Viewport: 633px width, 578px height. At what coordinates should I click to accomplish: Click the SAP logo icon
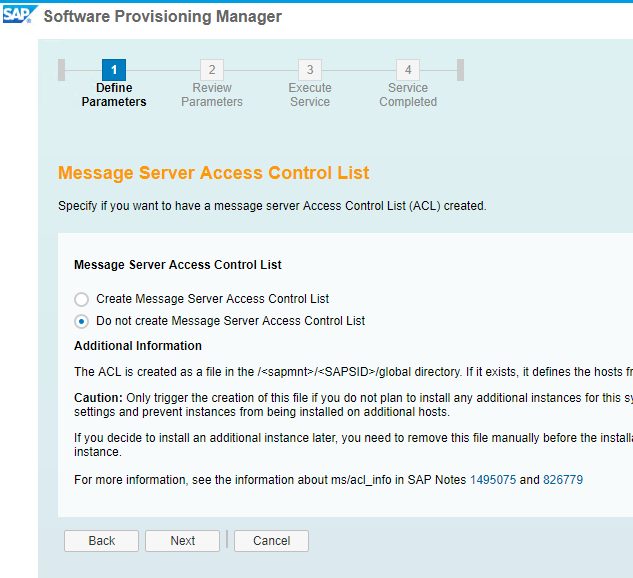click(x=19, y=15)
